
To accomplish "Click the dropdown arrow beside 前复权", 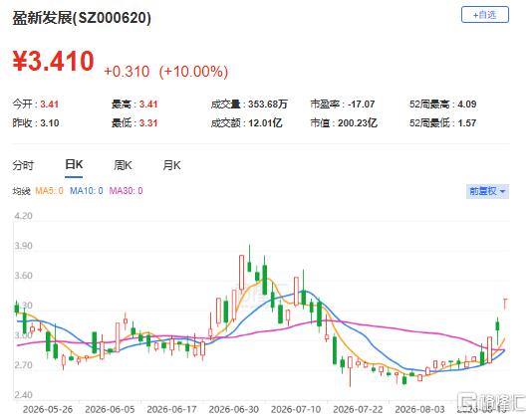I will [502, 192].
